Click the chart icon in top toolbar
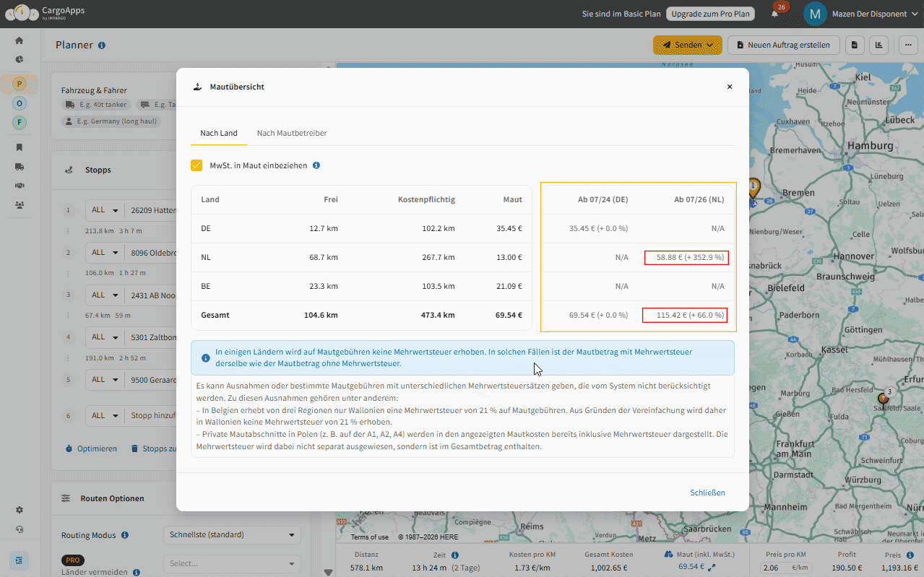This screenshot has height=577, width=924. tap(878, 45)
